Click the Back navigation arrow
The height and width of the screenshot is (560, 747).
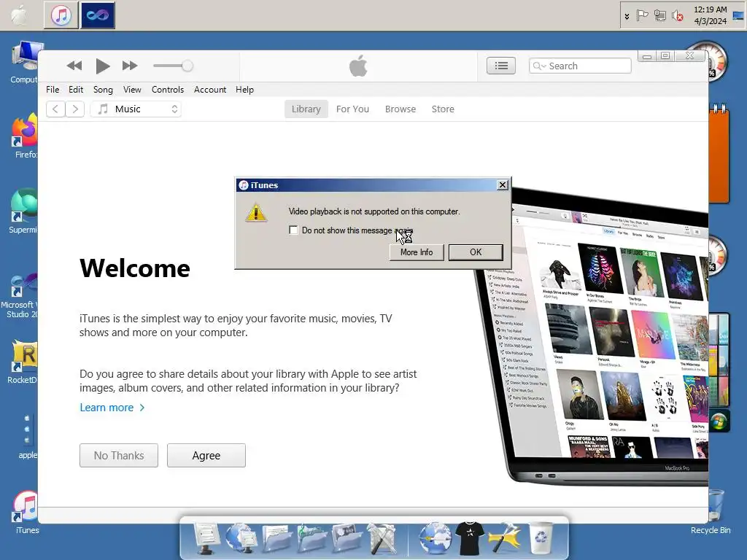click(55, 109)
